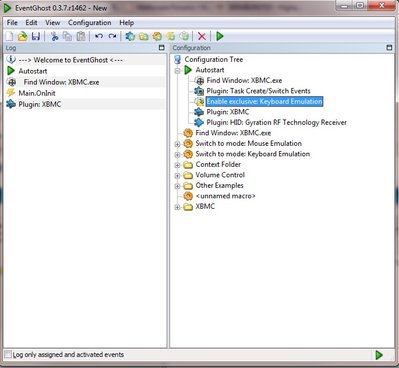Delete selected item with red X icon
Viewport: 399px width, 368px height.
click(202, 36)
